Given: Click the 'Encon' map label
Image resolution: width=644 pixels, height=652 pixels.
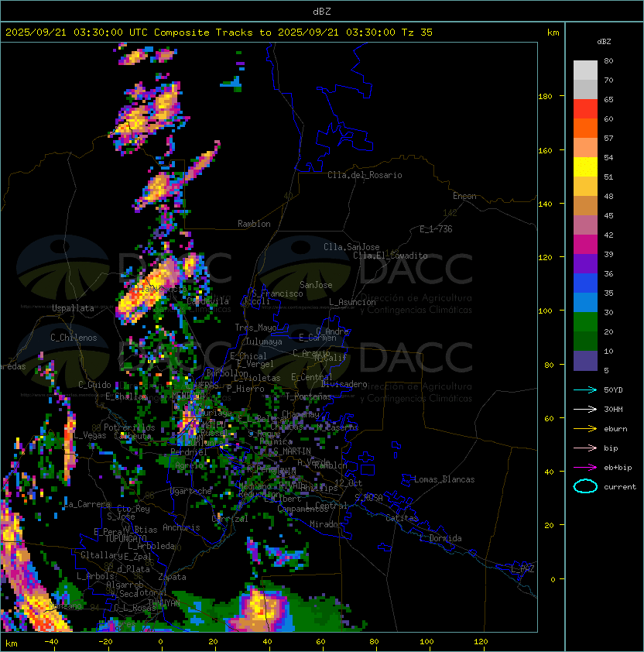Looking at the screenshot, I should click(464, 196).
